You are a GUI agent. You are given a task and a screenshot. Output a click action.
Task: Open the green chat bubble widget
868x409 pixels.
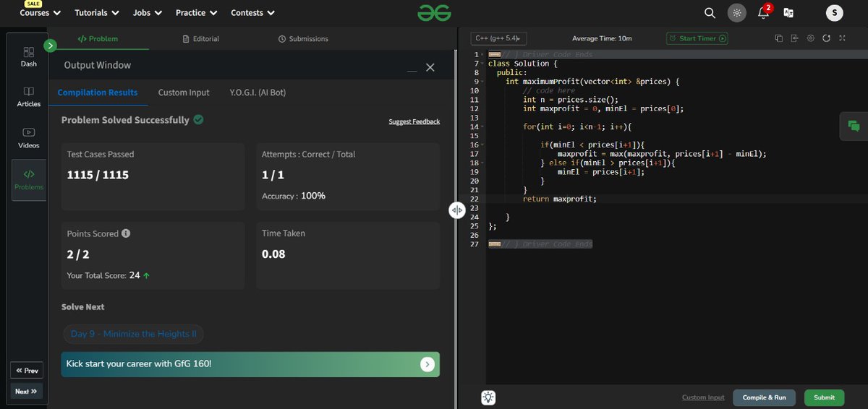pyautogui.click(x=854, y=126)
